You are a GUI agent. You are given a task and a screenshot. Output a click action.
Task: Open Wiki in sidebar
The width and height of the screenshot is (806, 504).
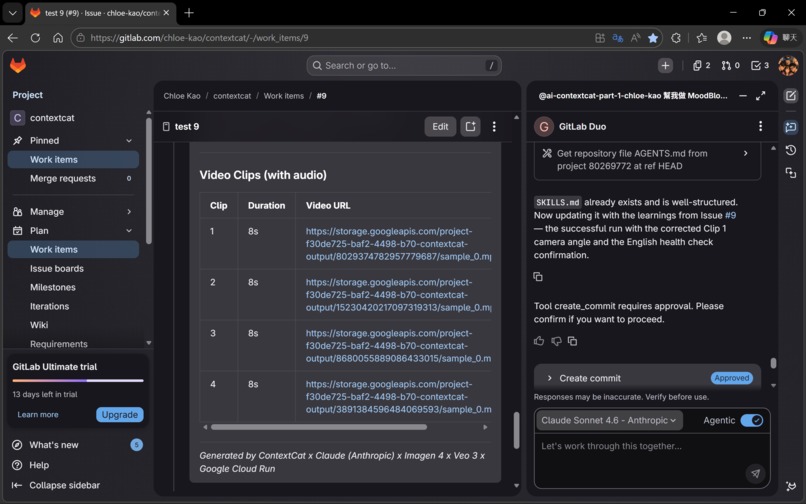pyautogui.click(x=73, y=325)
